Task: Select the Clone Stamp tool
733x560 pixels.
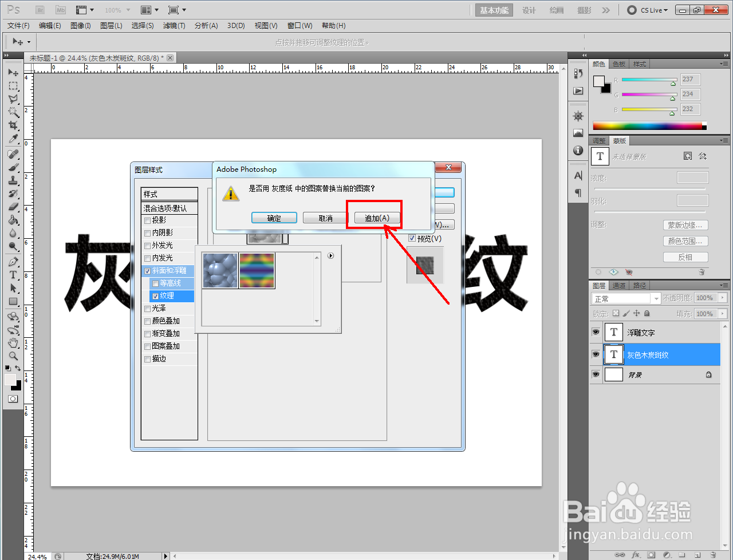Action: [13, 181]
